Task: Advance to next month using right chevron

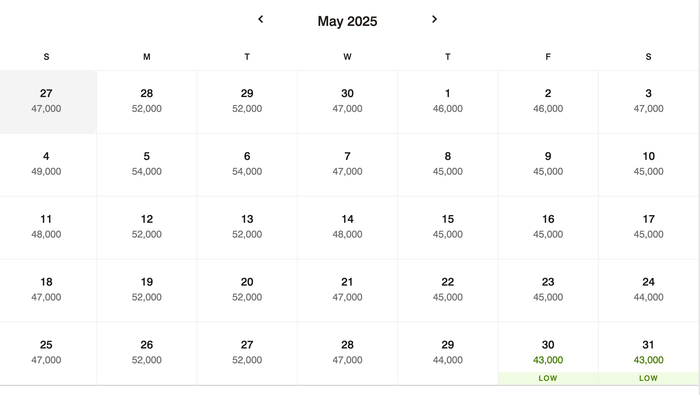Action: [434, 19]
